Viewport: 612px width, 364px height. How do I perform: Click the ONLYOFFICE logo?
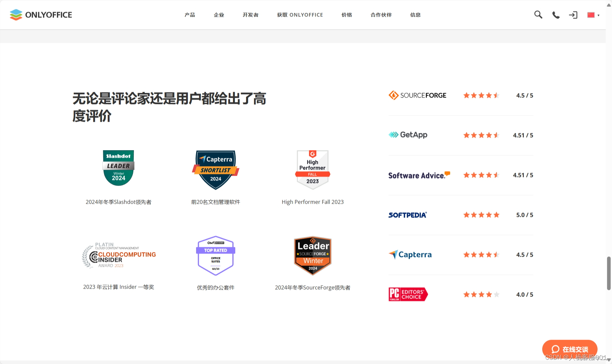pyautogui.click(x=41, y=15)
